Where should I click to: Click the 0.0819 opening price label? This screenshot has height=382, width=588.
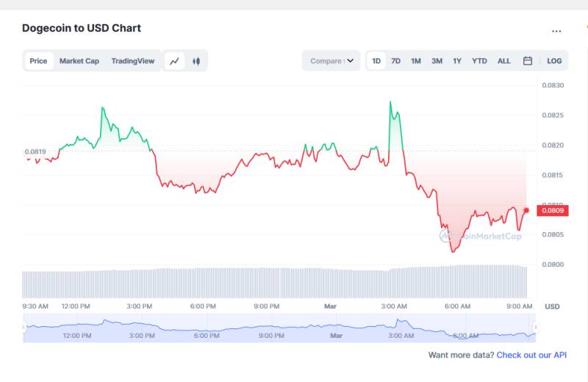[35, 151]
